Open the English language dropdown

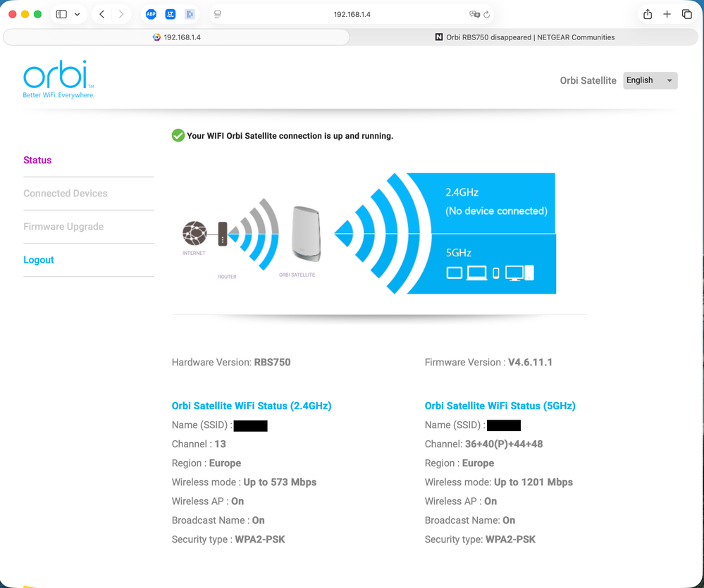tap(650, 80)
